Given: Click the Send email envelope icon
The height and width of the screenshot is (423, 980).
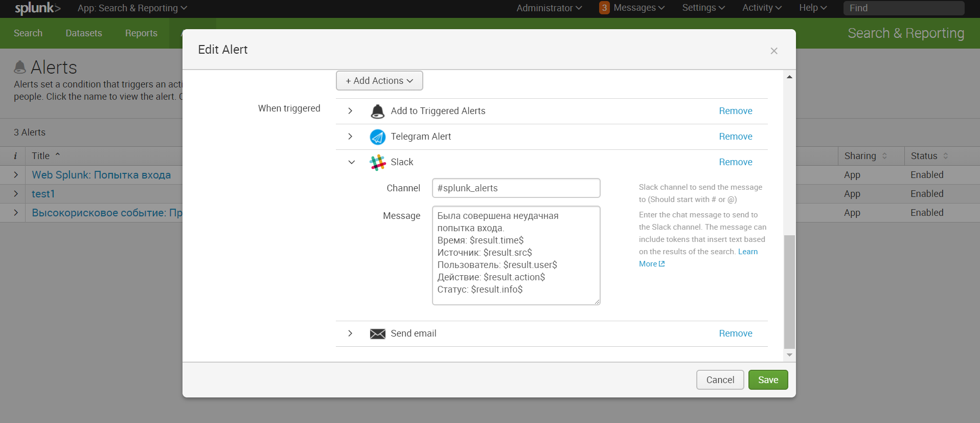Looking at the screenshot, I should pyautogui.click(x=377, y=333).
